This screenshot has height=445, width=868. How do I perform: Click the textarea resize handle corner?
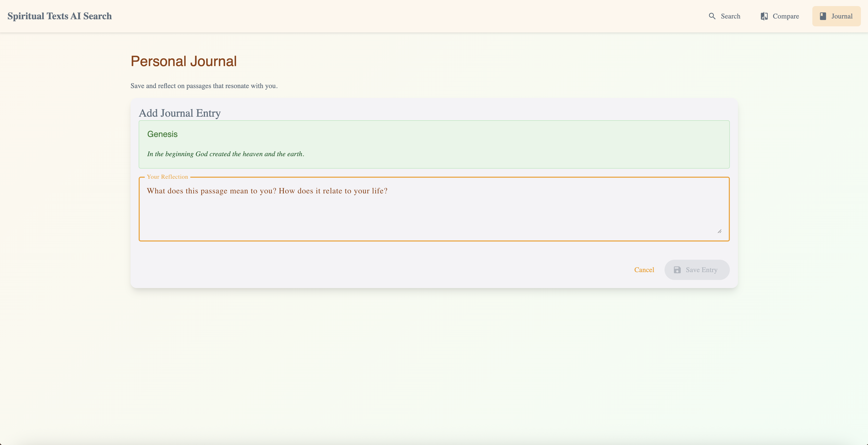point(719,231)
